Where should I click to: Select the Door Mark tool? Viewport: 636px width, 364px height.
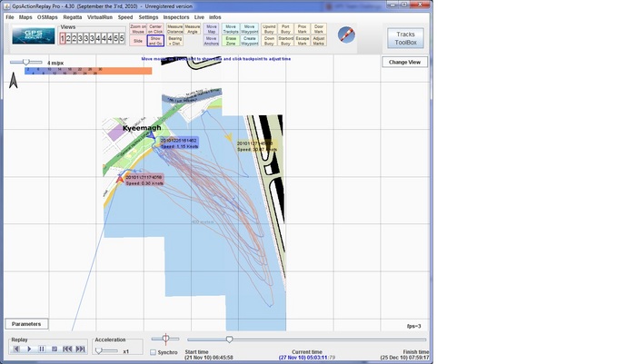319,29
